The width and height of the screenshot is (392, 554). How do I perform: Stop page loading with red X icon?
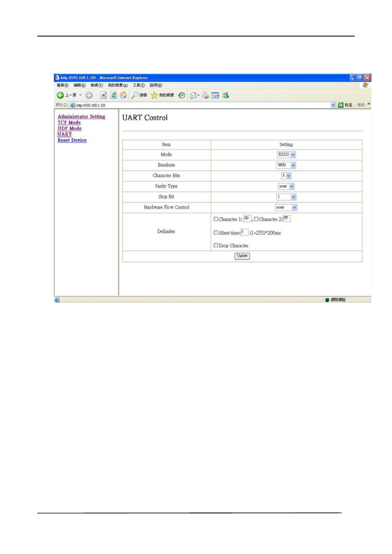[103, 95]
